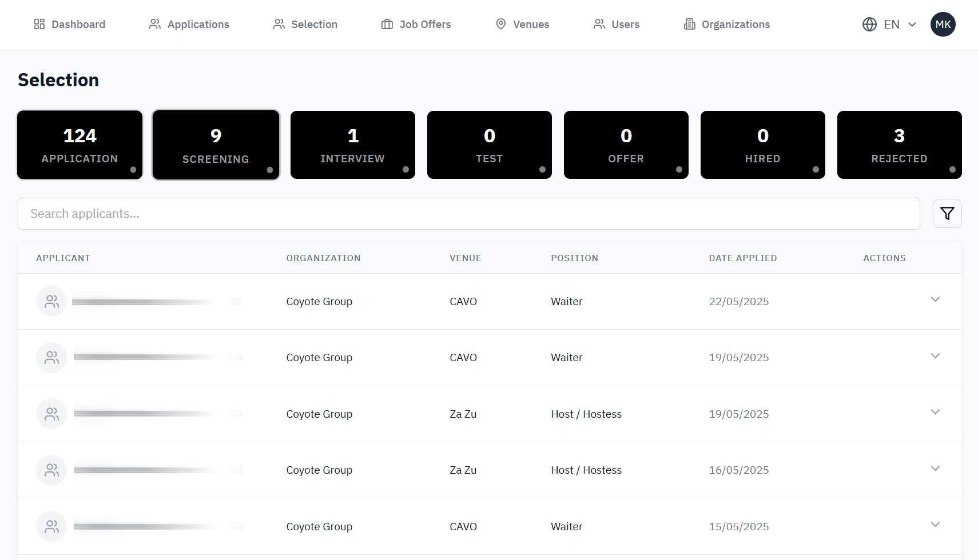The width and height of the screenshot is (978, 560).
Task: Click the Search applicants input field
Action: 468,214
